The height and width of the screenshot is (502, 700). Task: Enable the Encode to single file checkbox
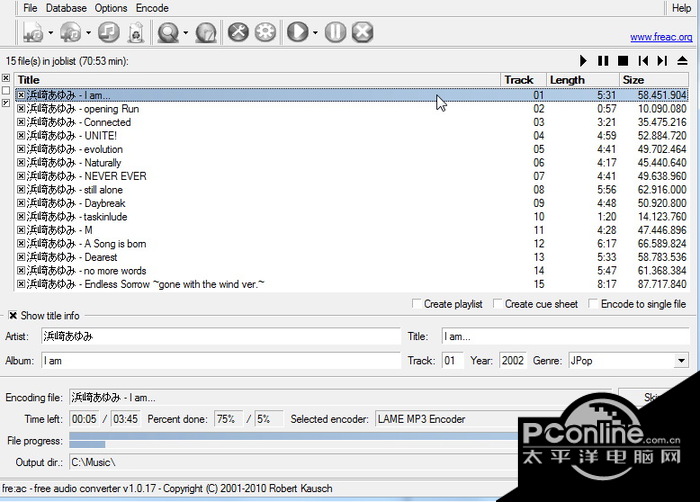(x=593, y=304)
